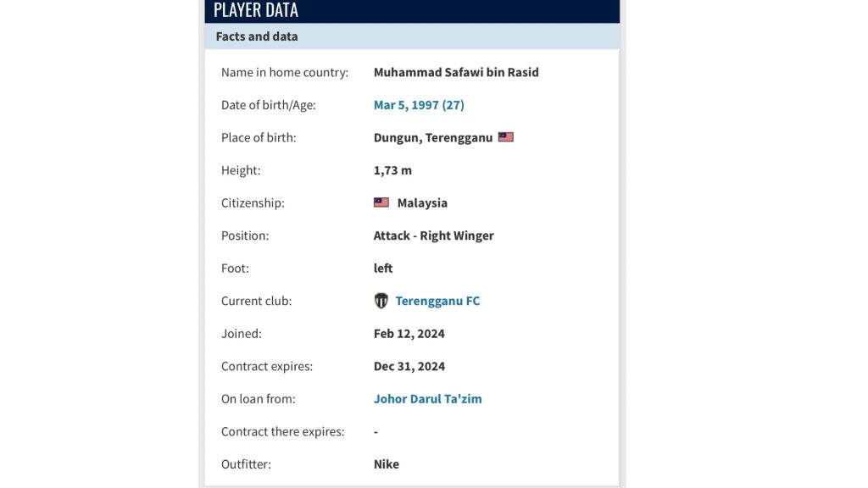Image resolution: width=868 pixels, height=488 pixels.
Task: Click the height value 1,73 m
Action: [392, 169]
